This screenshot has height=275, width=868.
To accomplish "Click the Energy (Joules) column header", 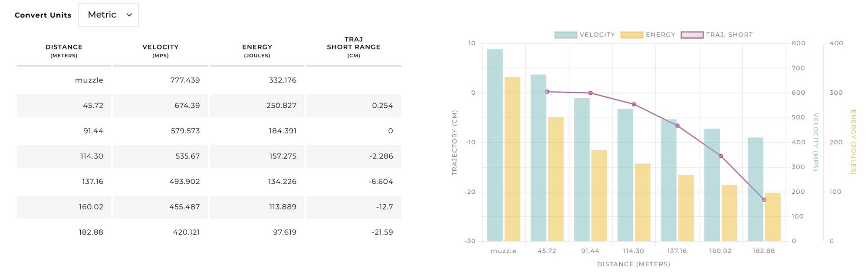I will coord(257,50).
